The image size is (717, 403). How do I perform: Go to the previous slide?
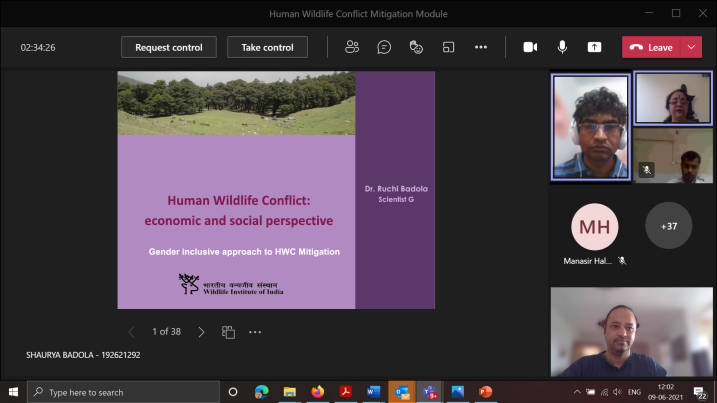pos(131,332)
